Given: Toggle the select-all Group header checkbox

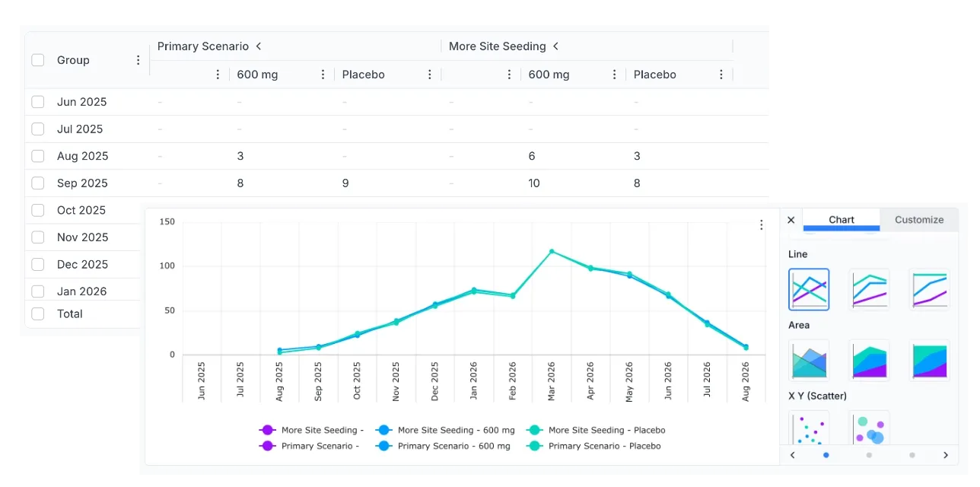Looking at the screenshot, I should coord(38,60).
